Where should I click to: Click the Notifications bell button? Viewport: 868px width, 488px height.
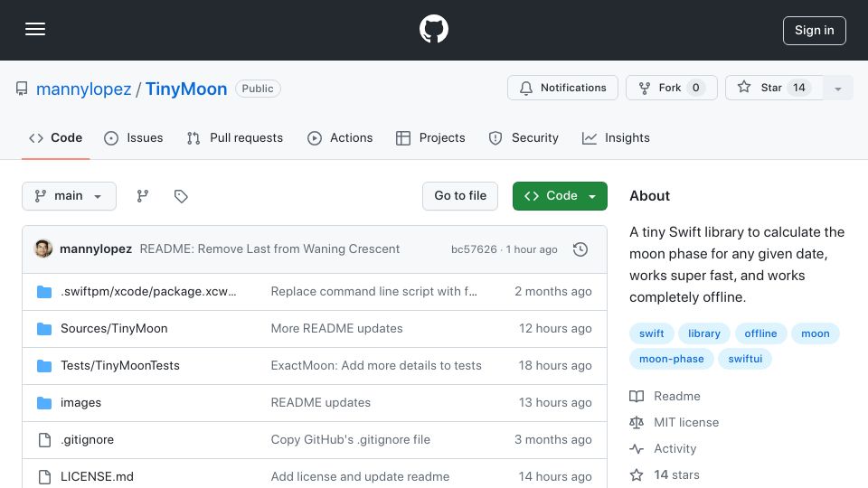562,88
